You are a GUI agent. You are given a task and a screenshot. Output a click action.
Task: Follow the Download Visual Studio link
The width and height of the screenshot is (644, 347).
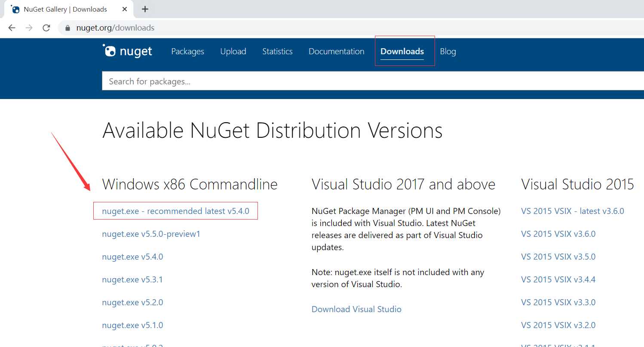click(356, 309)
